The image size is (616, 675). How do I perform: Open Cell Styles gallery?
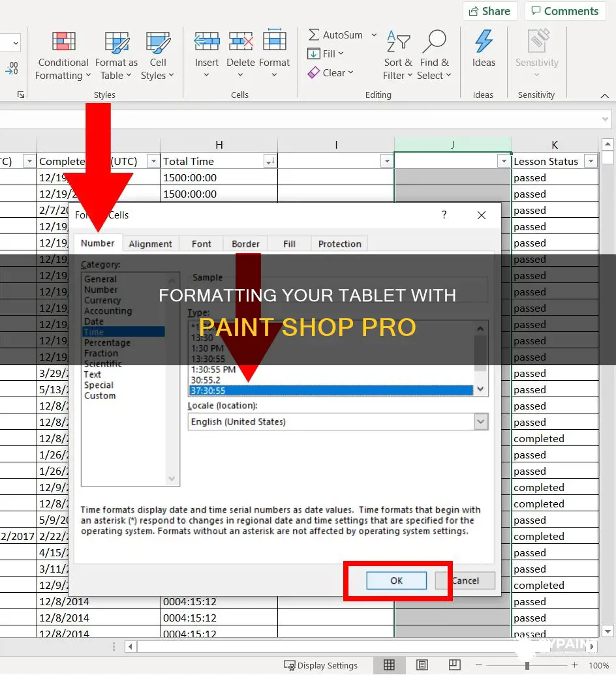157,56
